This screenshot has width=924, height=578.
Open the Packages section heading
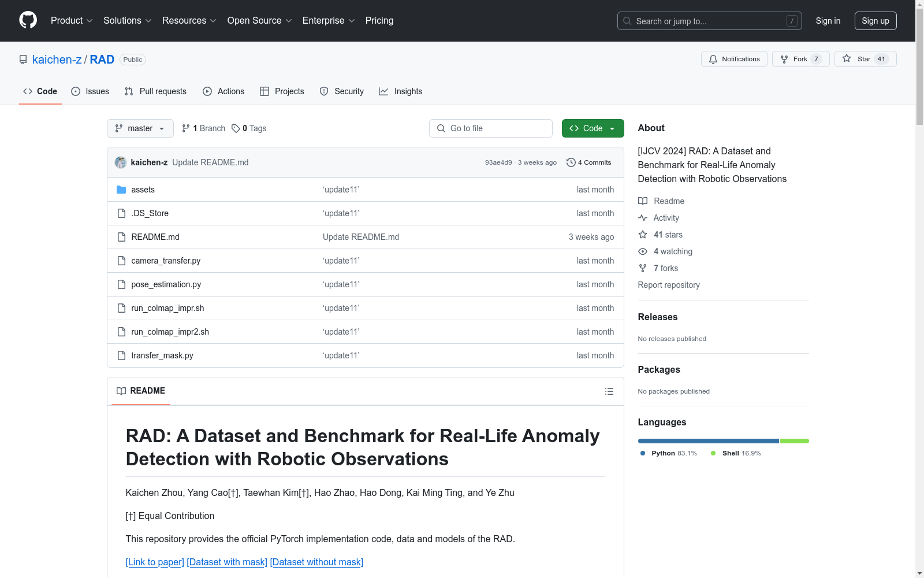(x=659, y=369)
